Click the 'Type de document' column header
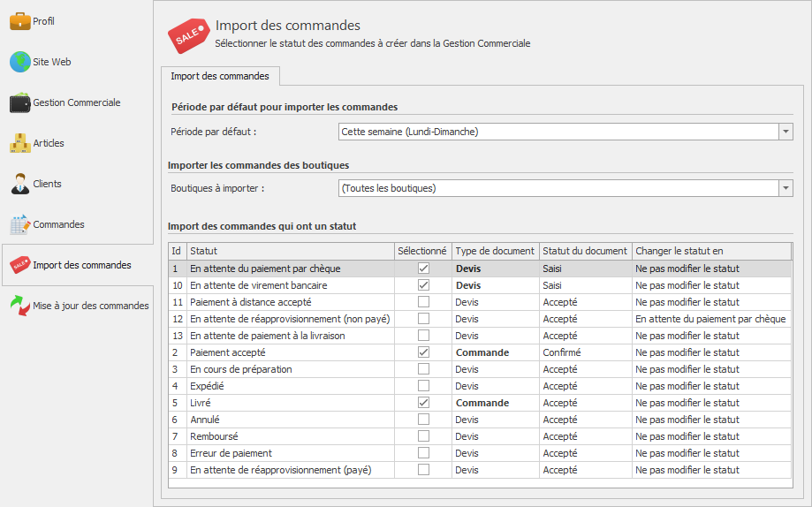The image size is (812, 507). [495, 252]
